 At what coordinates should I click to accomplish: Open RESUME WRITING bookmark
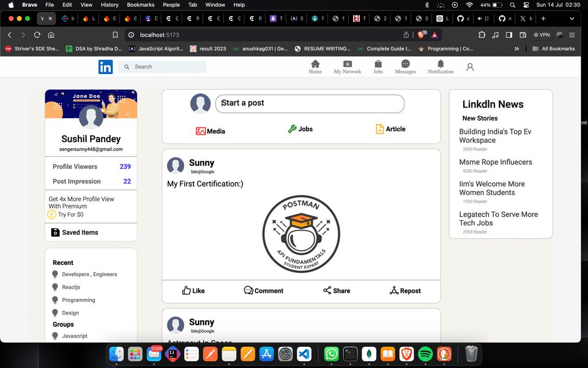(x=322, y=49)
